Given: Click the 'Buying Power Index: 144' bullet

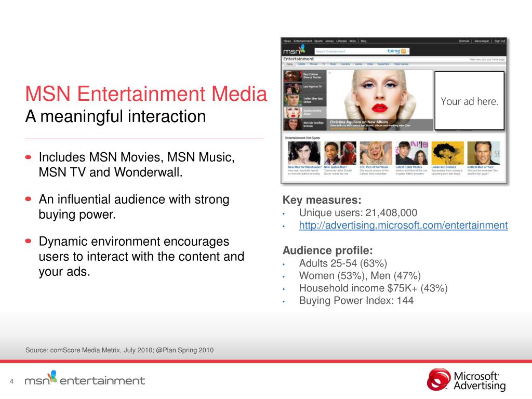Looking at the screenshot, I should click(x=356, y=301).
